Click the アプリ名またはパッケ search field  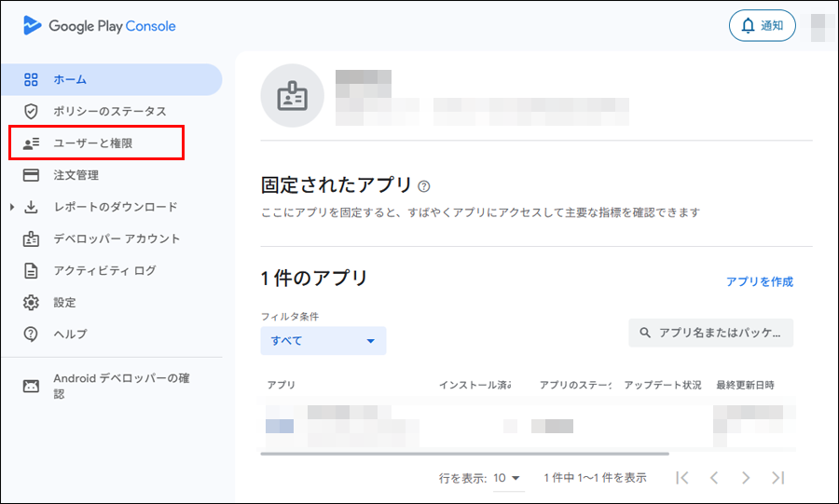[x=710, y=333]
